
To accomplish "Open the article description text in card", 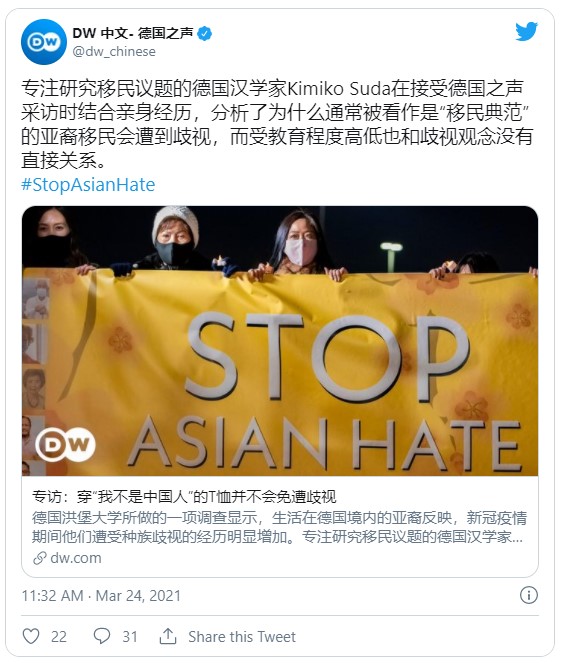I will [x=279, y=527].
